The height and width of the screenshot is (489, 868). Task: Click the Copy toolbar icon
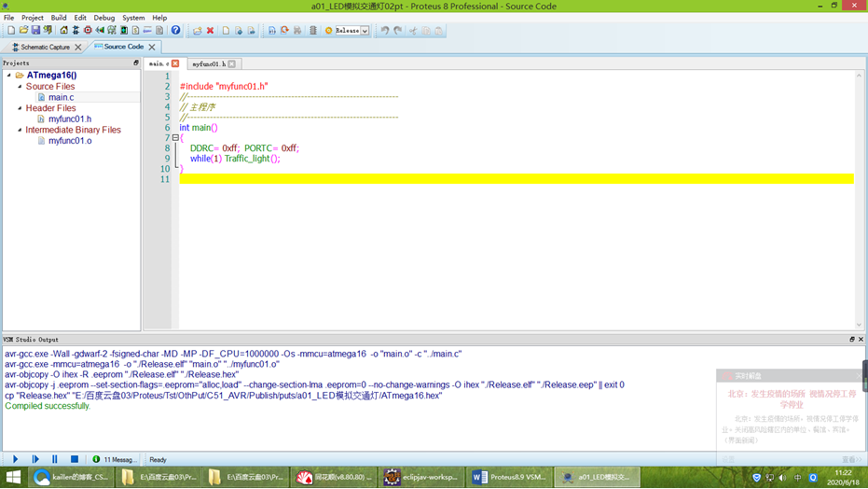(x=426, y=31)
